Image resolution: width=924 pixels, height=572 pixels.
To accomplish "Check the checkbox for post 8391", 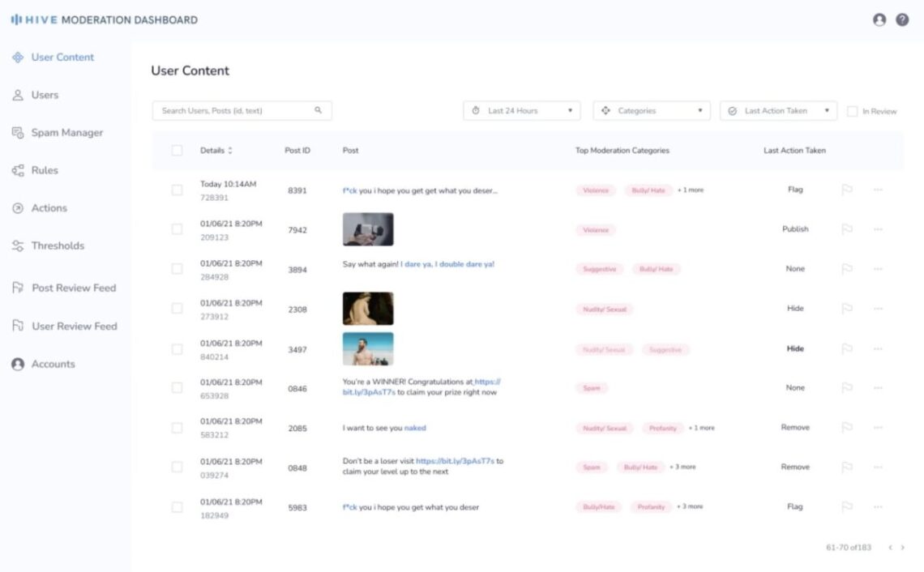I will (x=176, y=190).
